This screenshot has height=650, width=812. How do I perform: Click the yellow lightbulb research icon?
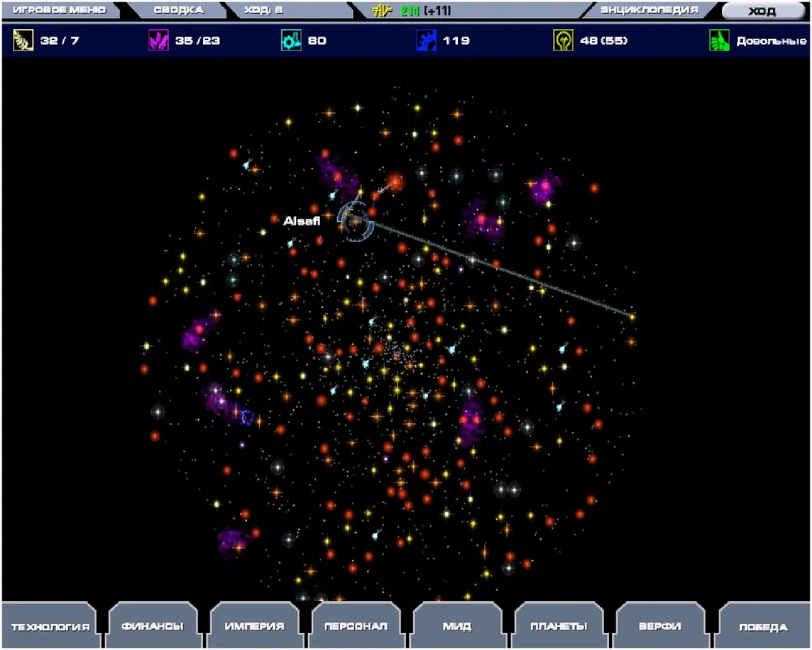563,40
